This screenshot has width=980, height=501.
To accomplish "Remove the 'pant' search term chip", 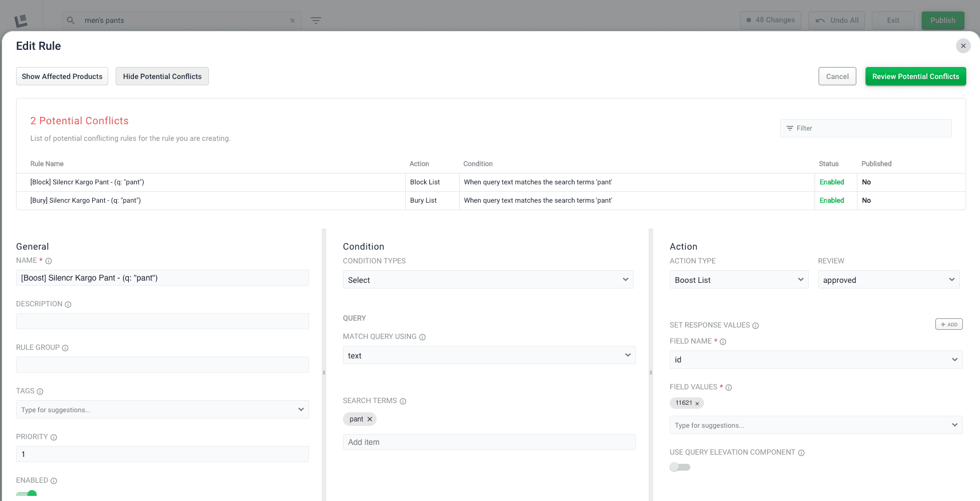I will coord(370,419).
